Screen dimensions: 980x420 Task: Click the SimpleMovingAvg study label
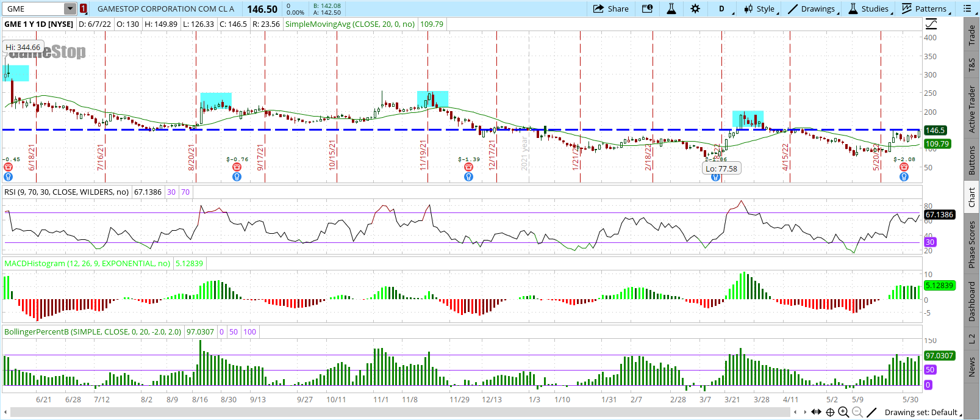349,24
